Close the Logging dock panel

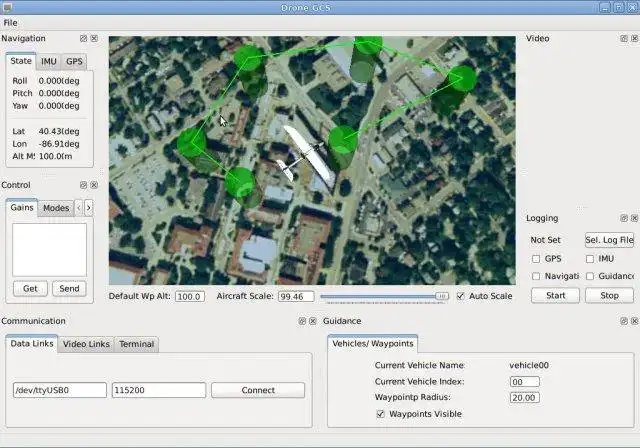point(634,218)
